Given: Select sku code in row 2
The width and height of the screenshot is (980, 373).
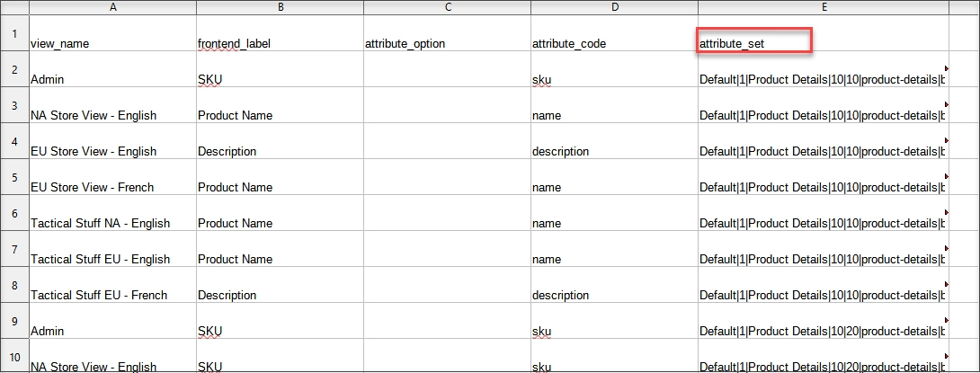Looking at the screenshot, I should pos(615,68).
